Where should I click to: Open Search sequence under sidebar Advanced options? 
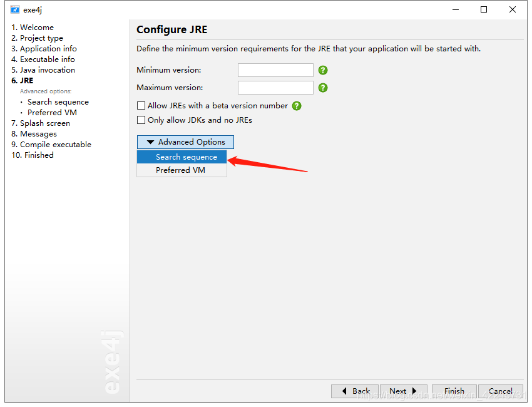point(58,102)
